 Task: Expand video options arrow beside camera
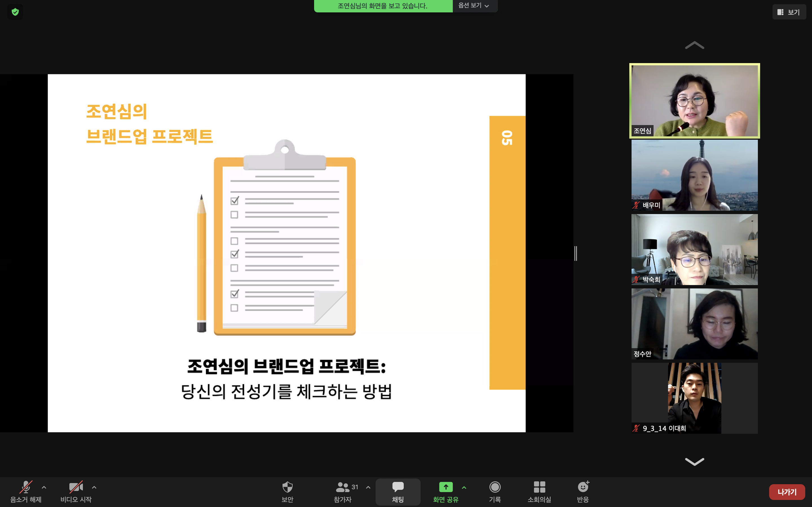click(94, 487)
